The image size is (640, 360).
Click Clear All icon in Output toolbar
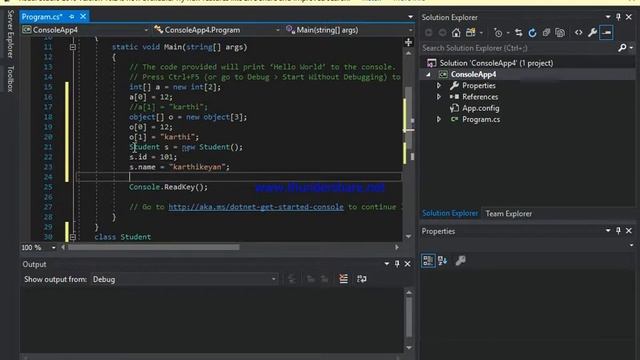pyautogui.click(x=343, y=279)
